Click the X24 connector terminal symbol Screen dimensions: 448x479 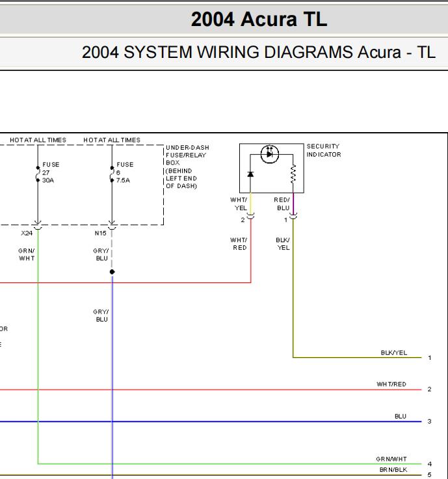pyautogui.click(x=38, y=225)
